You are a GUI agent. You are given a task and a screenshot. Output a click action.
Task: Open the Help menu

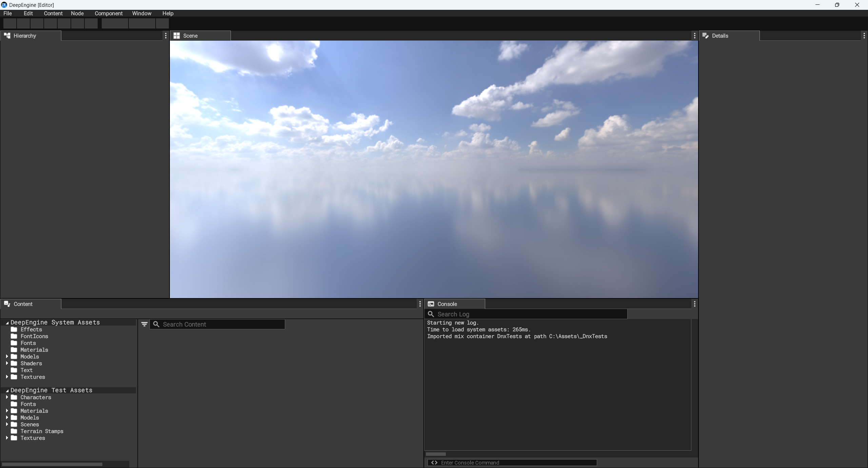click(168, 13)
